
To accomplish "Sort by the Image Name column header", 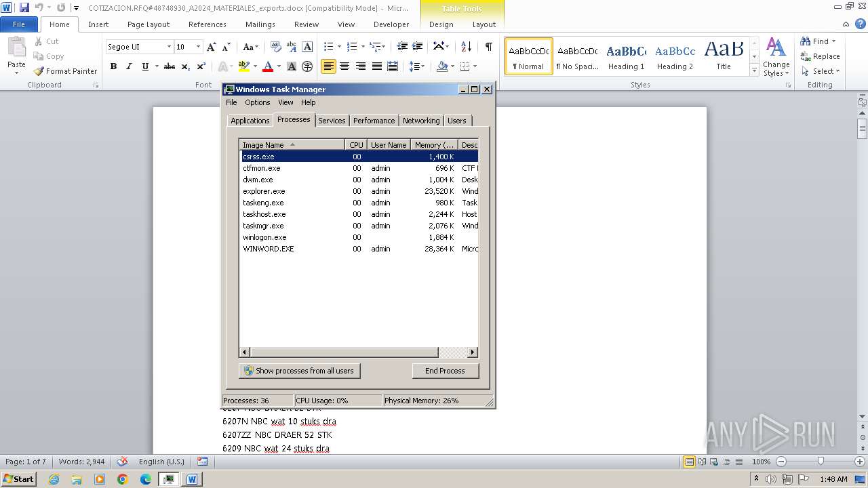I will point(292,145).
